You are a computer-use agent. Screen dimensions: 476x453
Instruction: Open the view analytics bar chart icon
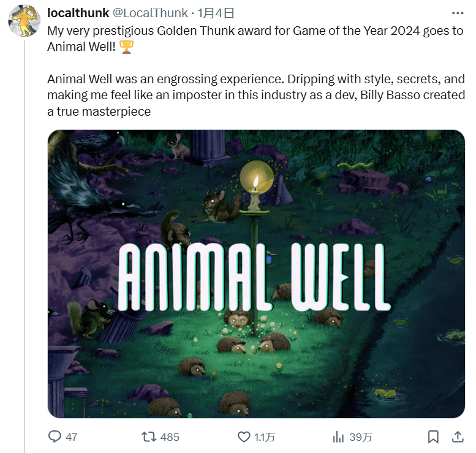point(338,437)
